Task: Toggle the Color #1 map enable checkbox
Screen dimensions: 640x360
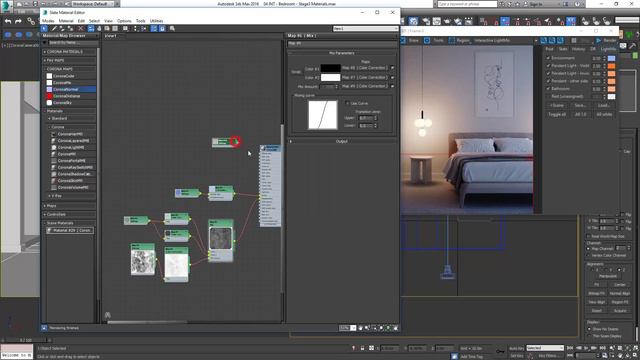Action: (x=393, y=68)
